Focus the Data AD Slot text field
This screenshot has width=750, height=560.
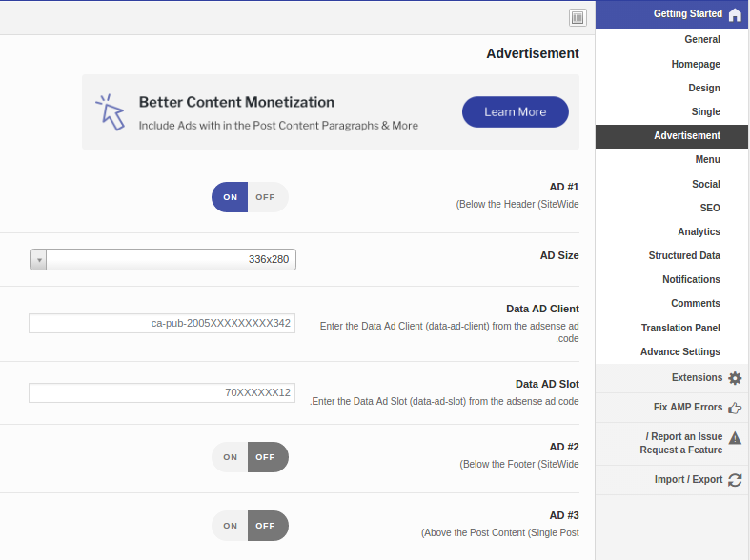(x=162, y=392)
